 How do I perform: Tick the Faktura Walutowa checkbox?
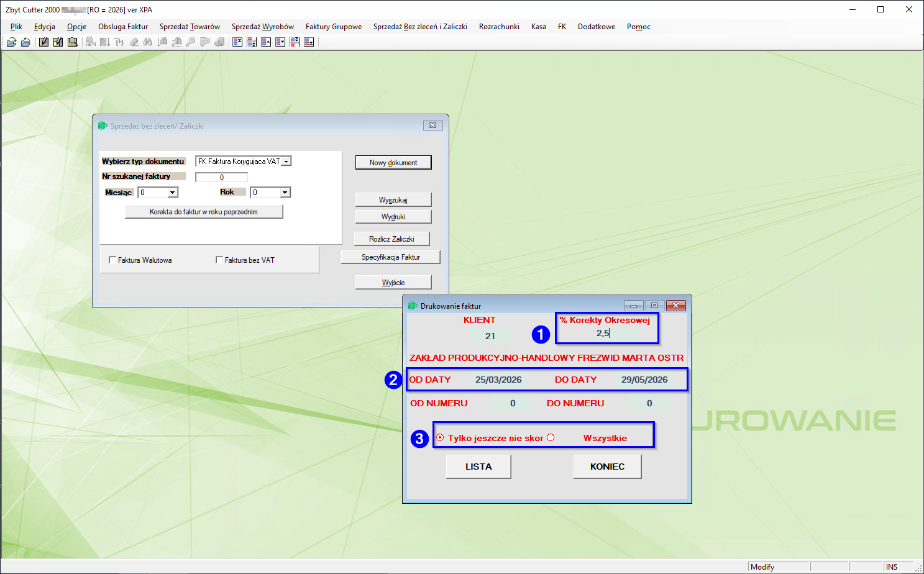[112, 260]
